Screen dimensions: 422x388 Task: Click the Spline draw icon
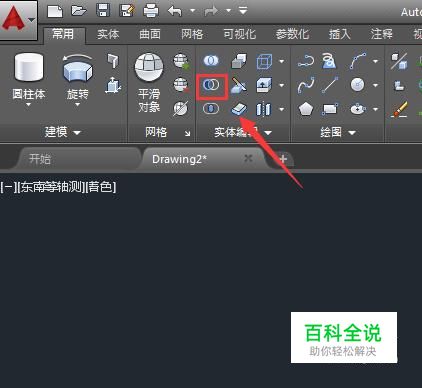[x=306, y=85]
